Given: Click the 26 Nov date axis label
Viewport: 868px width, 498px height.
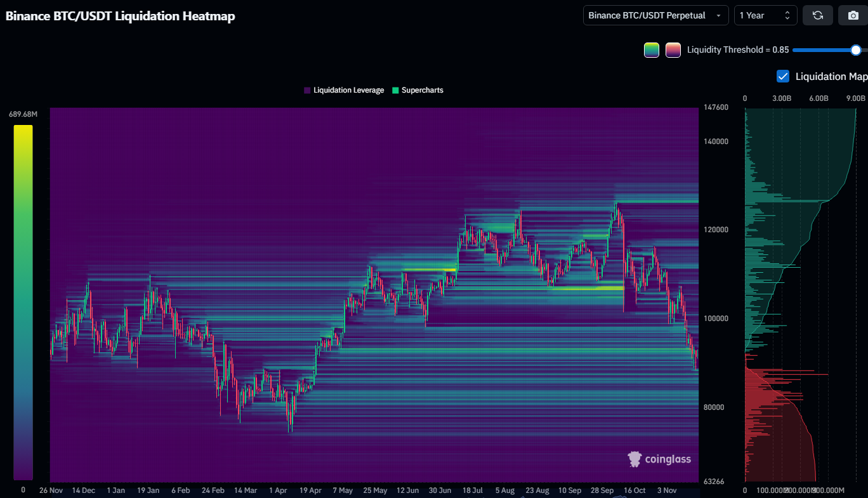Looking at the screenshot, I should pos(51,490).
